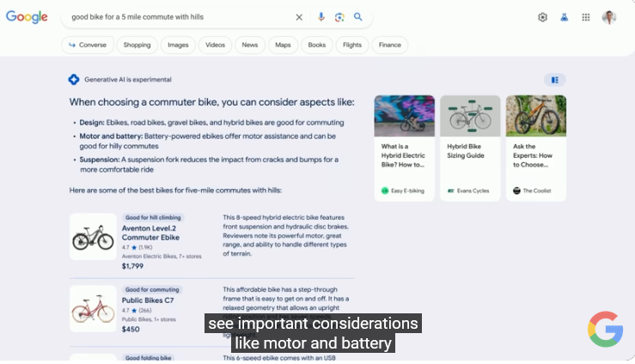Select the Finance tab

click(x=389, y=45)
